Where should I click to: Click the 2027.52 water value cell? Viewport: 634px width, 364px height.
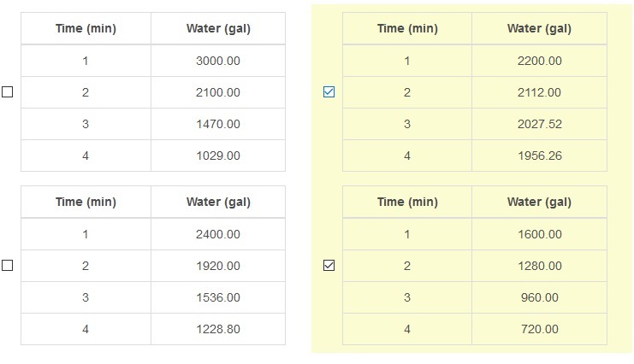[x=539, y=124]
